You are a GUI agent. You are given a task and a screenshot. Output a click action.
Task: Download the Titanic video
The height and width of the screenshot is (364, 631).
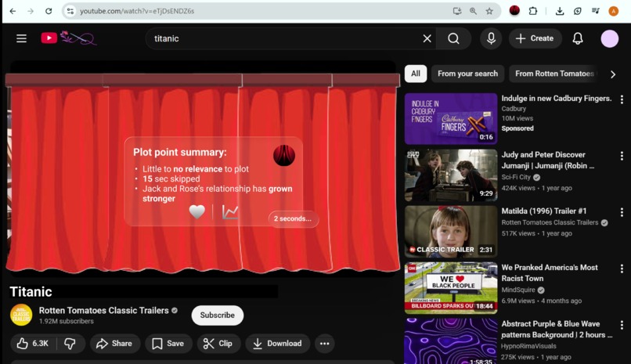(x=278, y=344)
